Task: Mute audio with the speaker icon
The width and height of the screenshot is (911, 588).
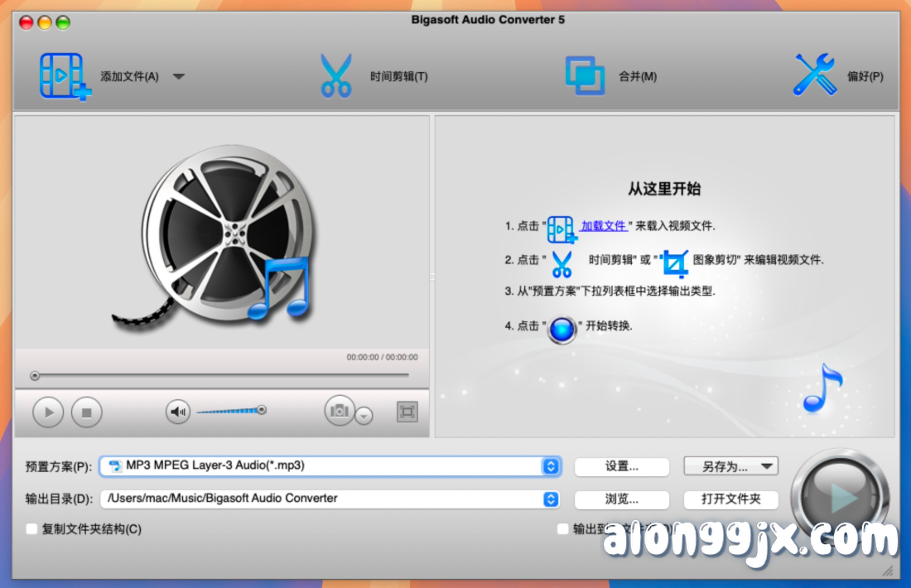Action: pyautogui.click(x=178, y=412)
